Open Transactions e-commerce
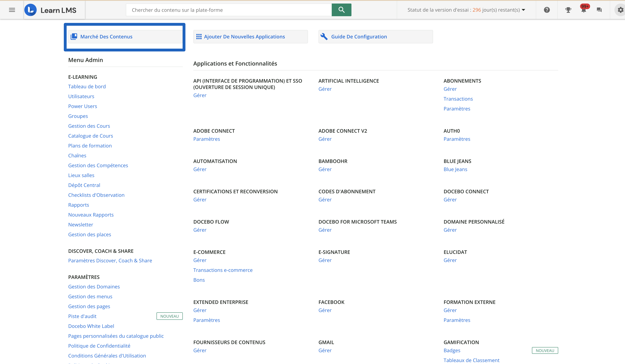The image size is (625, 364). tap(223, 270)
